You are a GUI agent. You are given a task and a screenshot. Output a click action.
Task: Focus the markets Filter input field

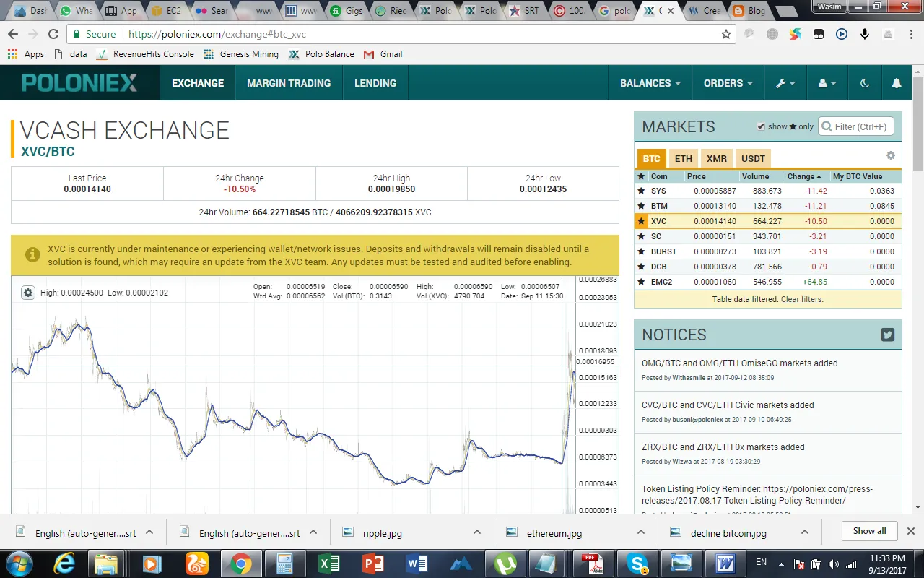point(856,126)
